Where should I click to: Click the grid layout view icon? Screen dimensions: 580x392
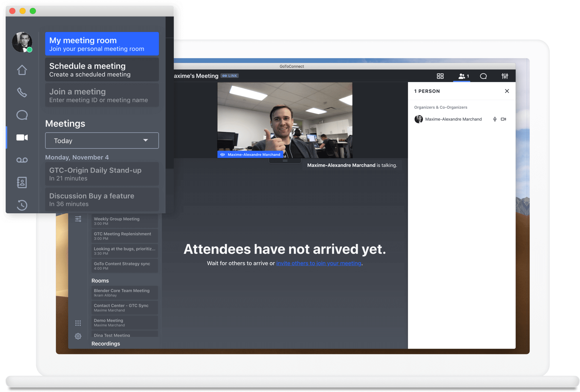440,76
